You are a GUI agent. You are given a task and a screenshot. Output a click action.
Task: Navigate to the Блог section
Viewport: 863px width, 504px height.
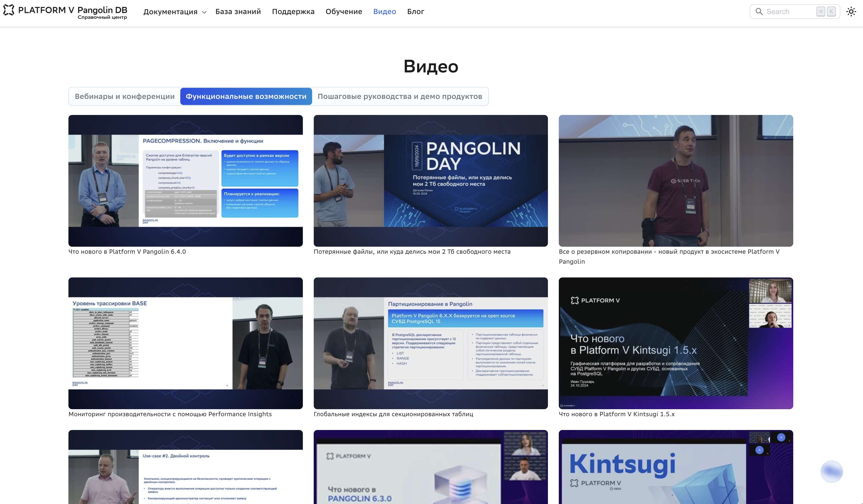click(x=416, y=12)
